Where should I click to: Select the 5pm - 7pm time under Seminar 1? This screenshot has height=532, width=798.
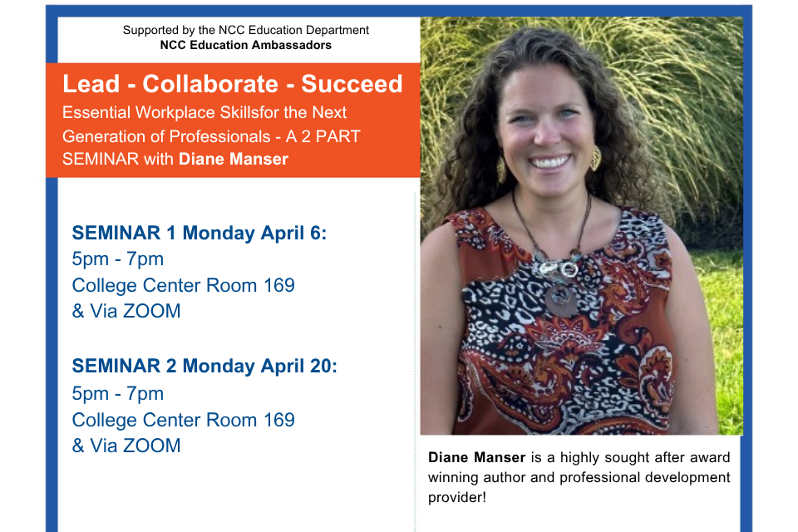pos(117,259)
